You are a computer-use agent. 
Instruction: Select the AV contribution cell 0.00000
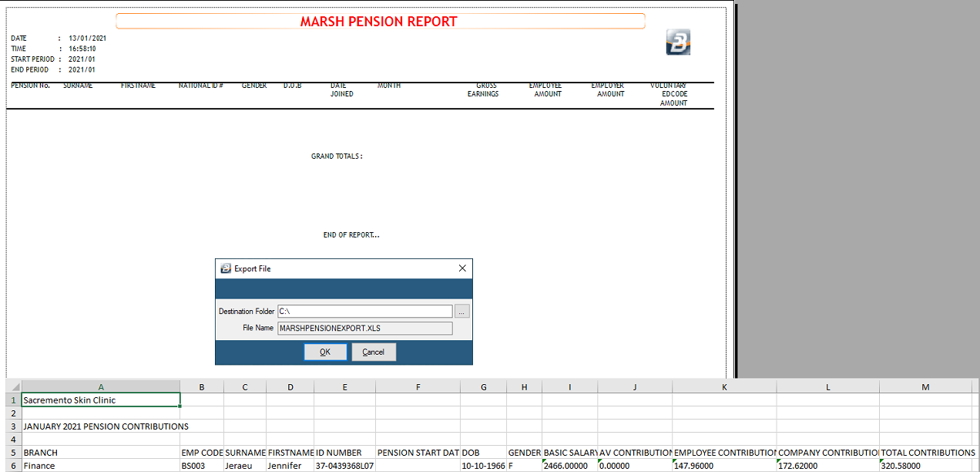pos(636,466)
